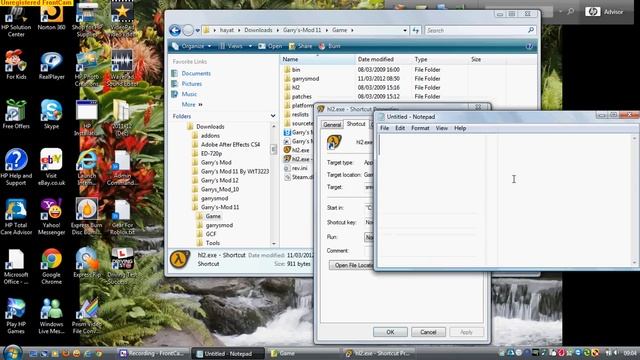Screen dimensions: 640x360
Task: Switch to Shortcut tab in Properties
Action: [356, 124]
